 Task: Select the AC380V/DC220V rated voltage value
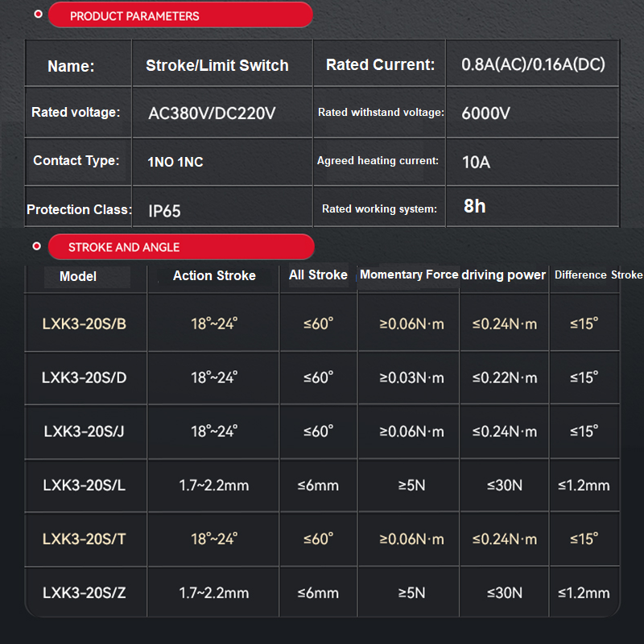click(212, 114)
